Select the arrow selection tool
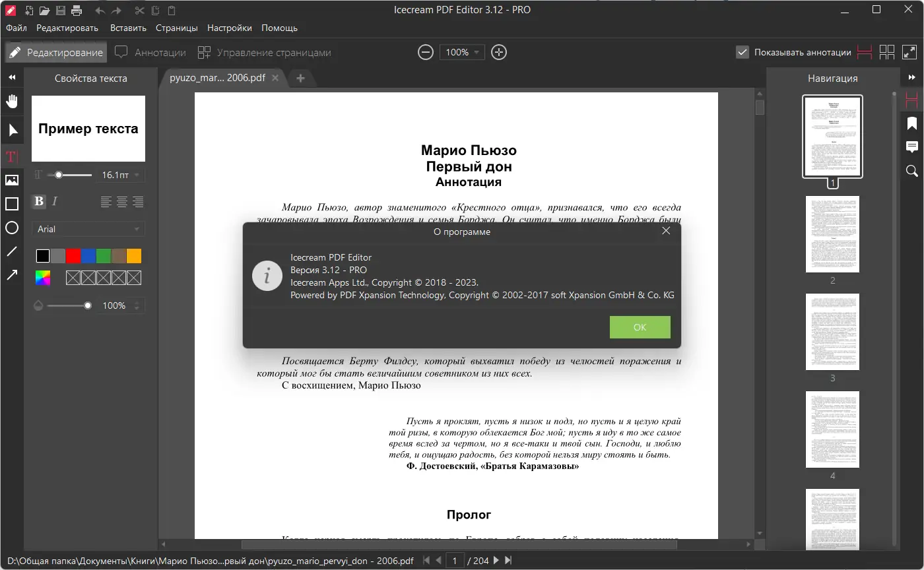This screenshot has width=924, height=570. point(12,130)
